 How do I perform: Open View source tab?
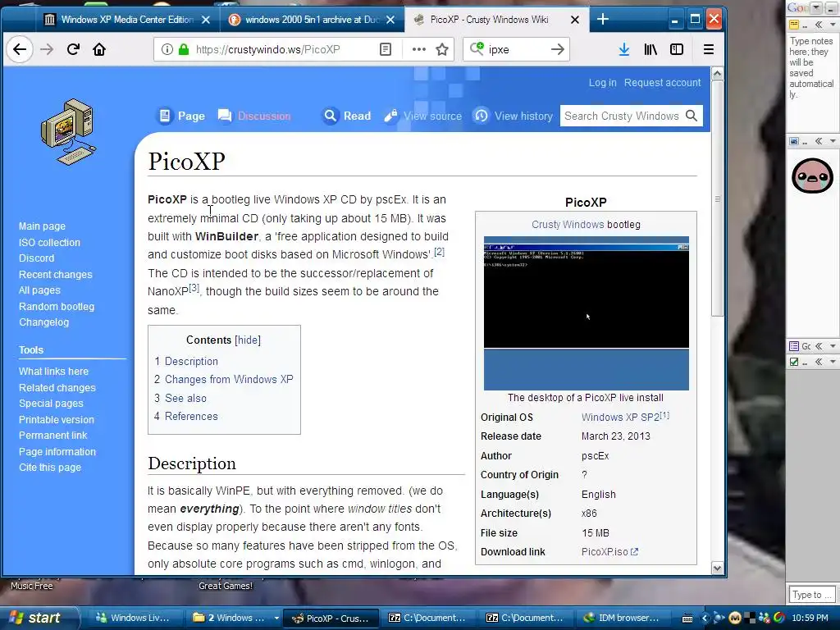(423, 116)
